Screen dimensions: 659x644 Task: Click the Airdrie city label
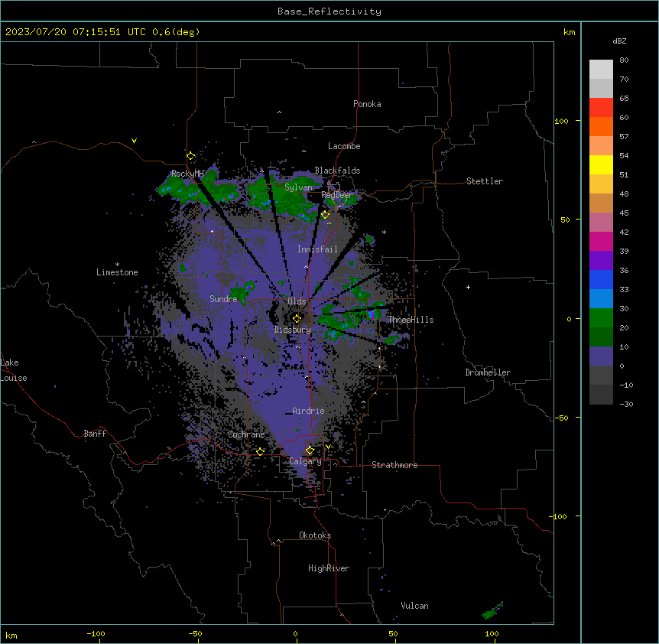click(x=308, y=411)
